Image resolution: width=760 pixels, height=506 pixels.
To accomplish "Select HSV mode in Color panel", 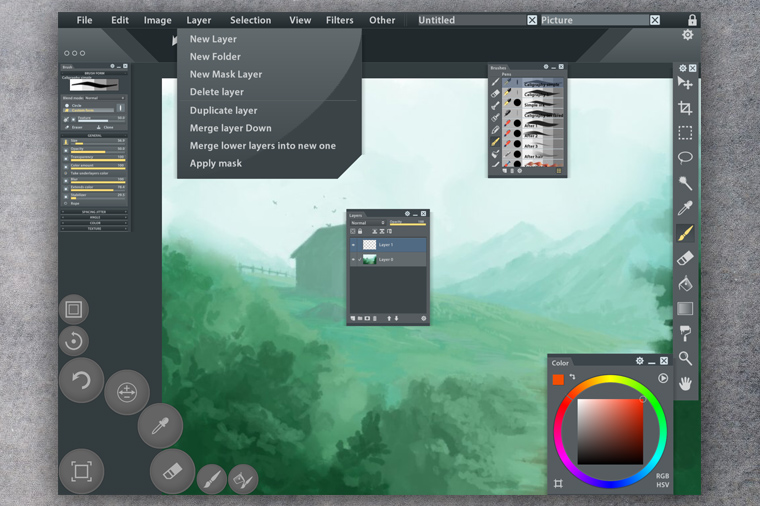I will [x=662, y=485].
